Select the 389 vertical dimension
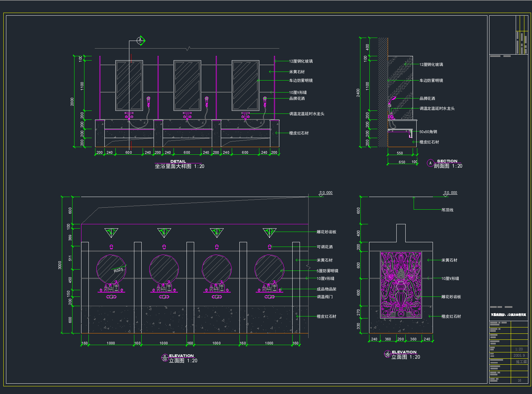 click(70, 238)
